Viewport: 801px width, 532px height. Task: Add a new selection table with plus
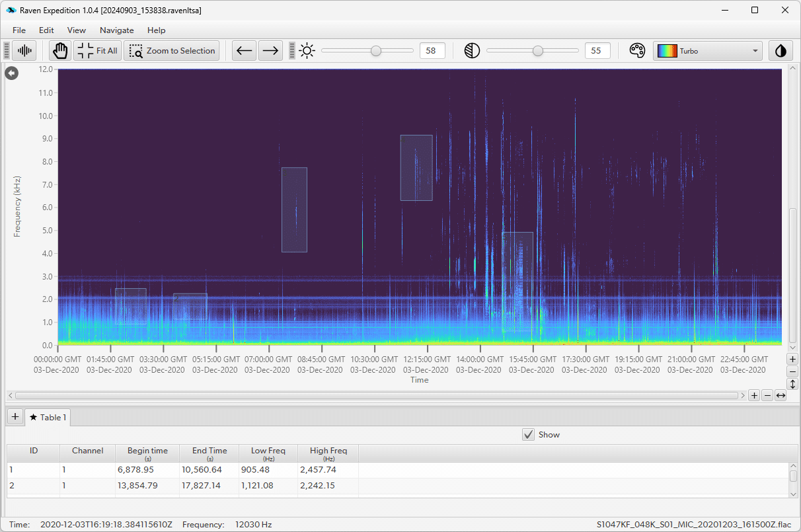[x=15, y=417]
